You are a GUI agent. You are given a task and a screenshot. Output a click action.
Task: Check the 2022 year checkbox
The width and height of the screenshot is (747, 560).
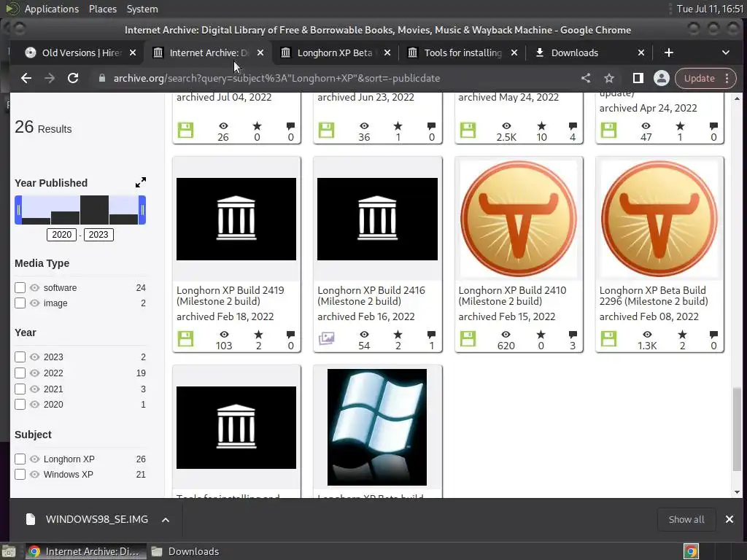point(20,373)
